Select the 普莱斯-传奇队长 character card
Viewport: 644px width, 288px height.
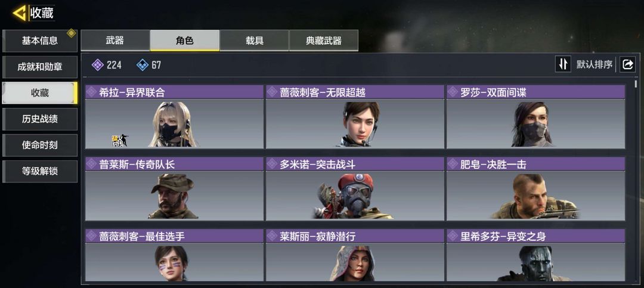pyautogui.click(x=174, y=188)
